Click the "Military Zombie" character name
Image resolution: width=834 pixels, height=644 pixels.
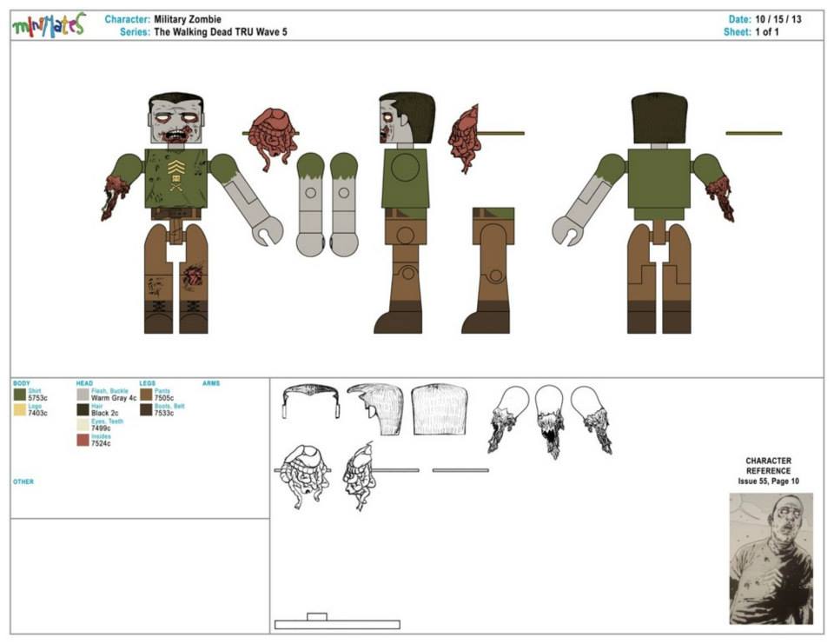[188, 19]
